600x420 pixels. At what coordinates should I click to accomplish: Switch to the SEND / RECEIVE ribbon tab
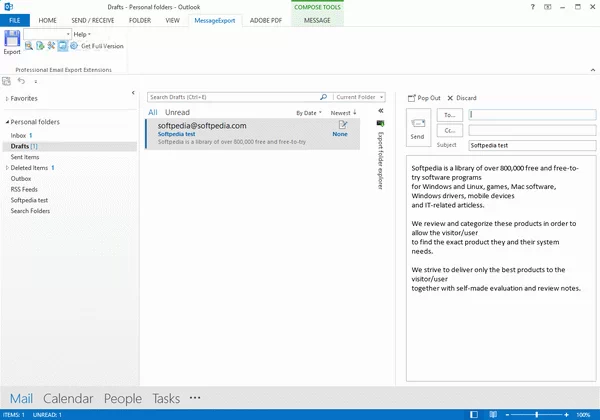[x=93, y=20]
